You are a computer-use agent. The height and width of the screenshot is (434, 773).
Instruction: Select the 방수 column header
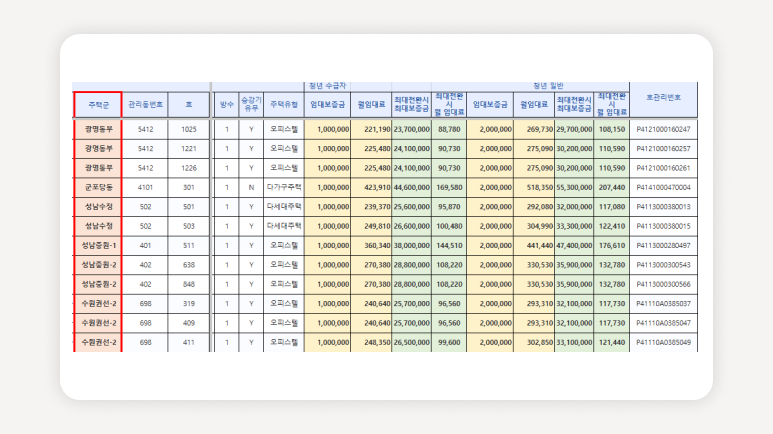[x=226, y=104]
